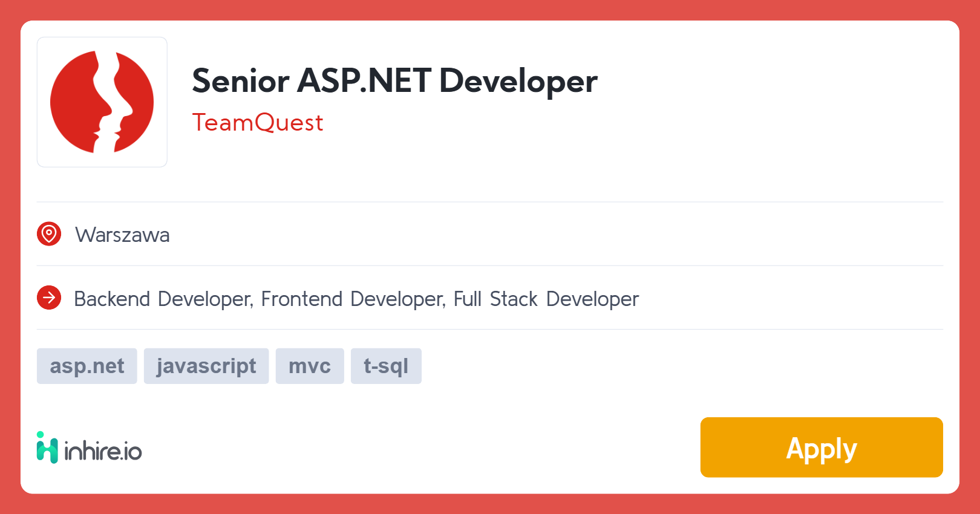980x514 pixels.
Task: Open the TeamQuest company link
Action: pyautogui.click(x=258, y=123)
